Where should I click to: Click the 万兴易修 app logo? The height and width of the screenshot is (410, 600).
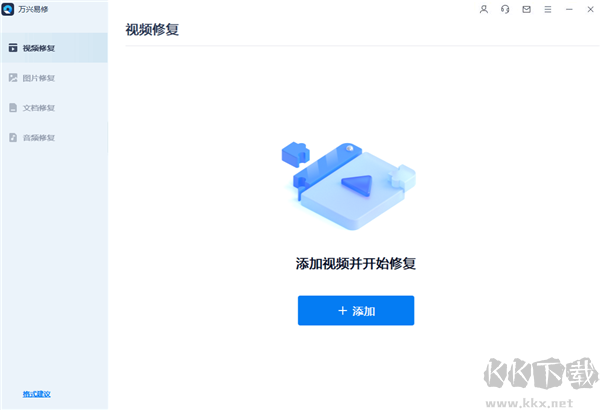(x=8, y=9)
